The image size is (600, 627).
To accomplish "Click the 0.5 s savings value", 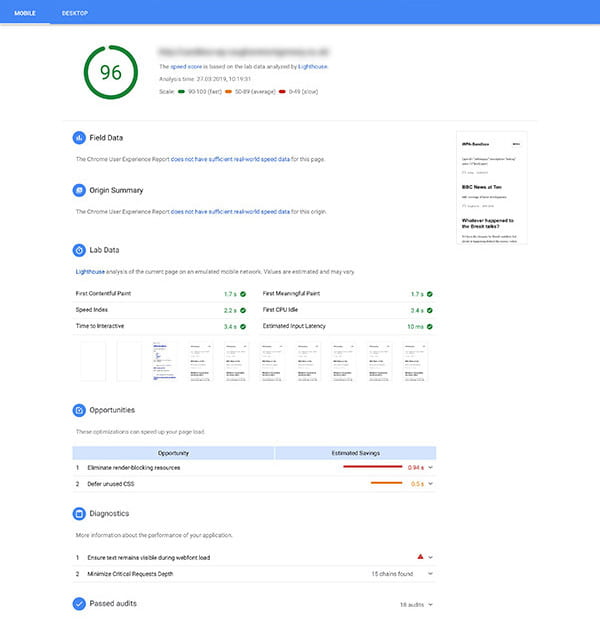I will tap(417, 484).
